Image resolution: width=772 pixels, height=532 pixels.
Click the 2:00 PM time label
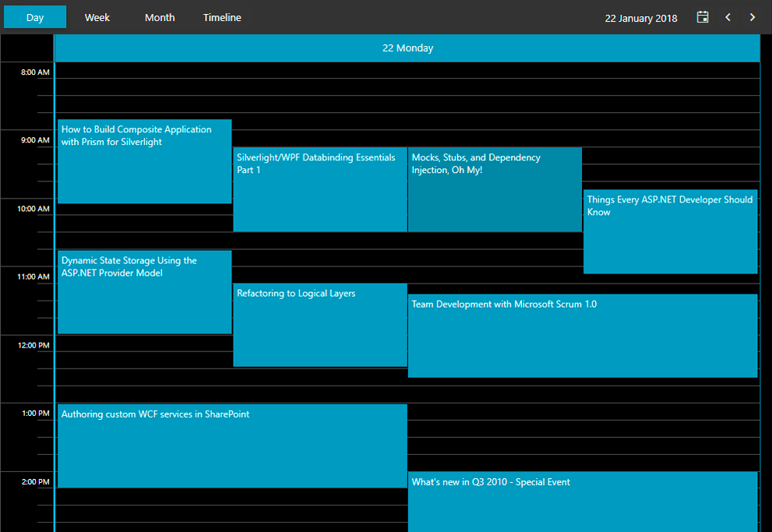click(x=36, y=482)
